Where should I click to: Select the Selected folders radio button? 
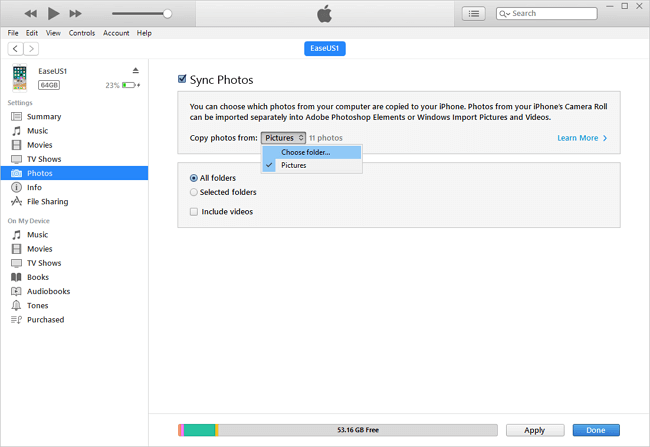click(194, 192)
